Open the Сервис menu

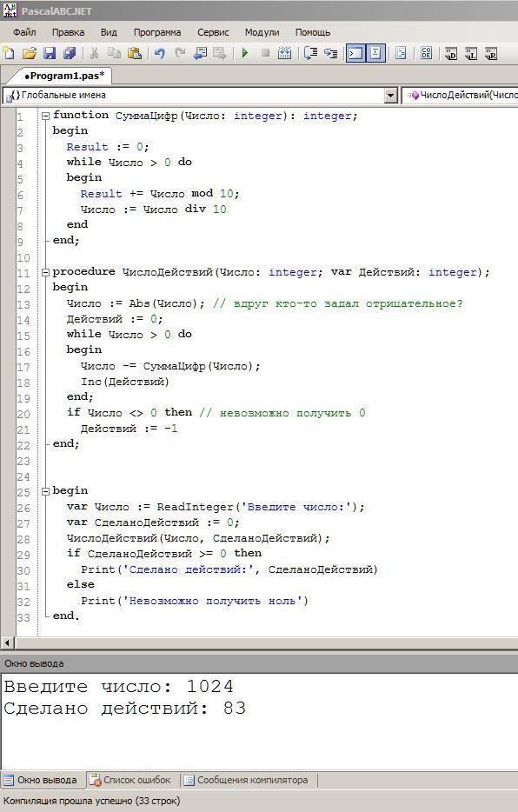coord(213,32)
